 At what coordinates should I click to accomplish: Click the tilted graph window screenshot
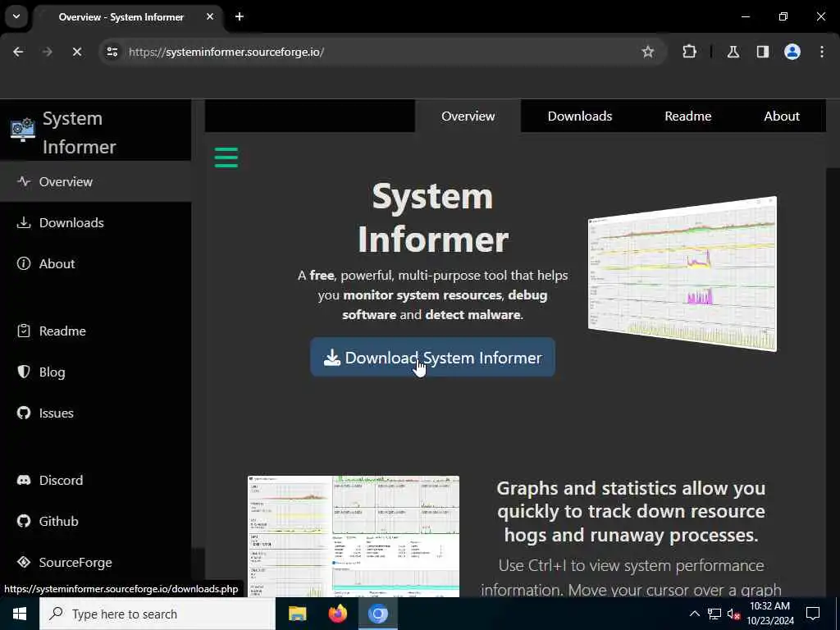(682, 274)
